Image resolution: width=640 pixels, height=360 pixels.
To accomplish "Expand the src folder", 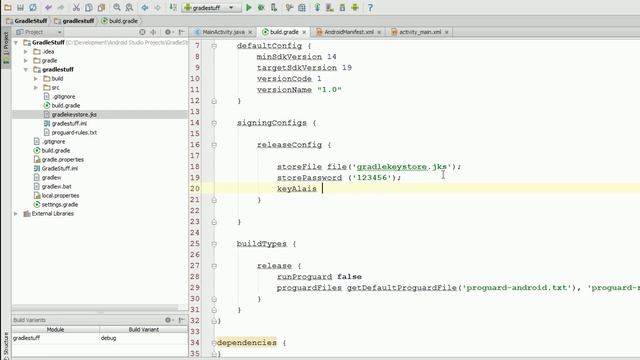I will (x=36, y=87).
